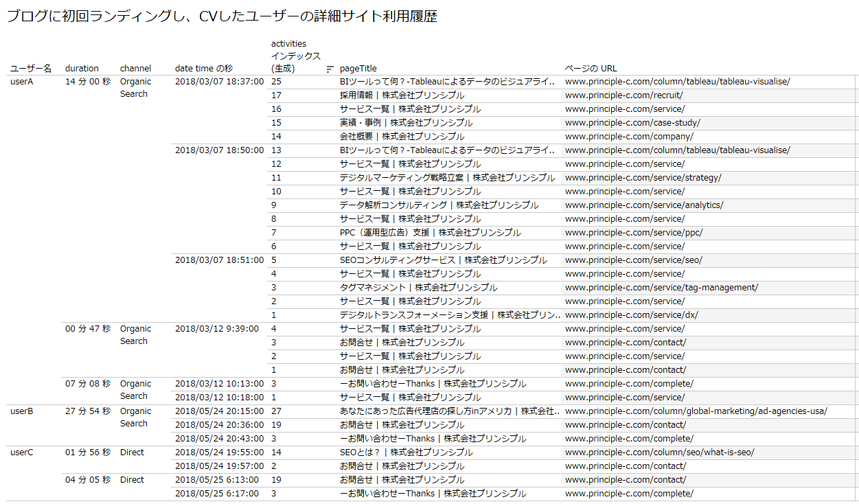
Task: Click the channel column header
Action: (x=135, y=69)
